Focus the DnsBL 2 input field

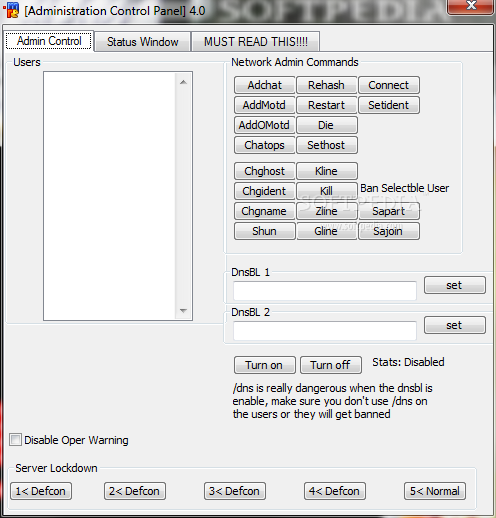325,331
